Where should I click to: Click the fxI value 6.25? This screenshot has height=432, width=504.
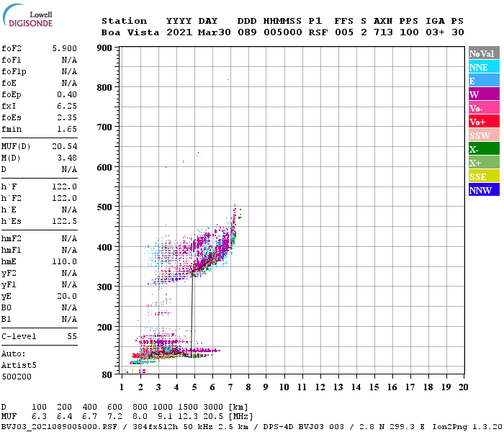[x=67, y=106]
